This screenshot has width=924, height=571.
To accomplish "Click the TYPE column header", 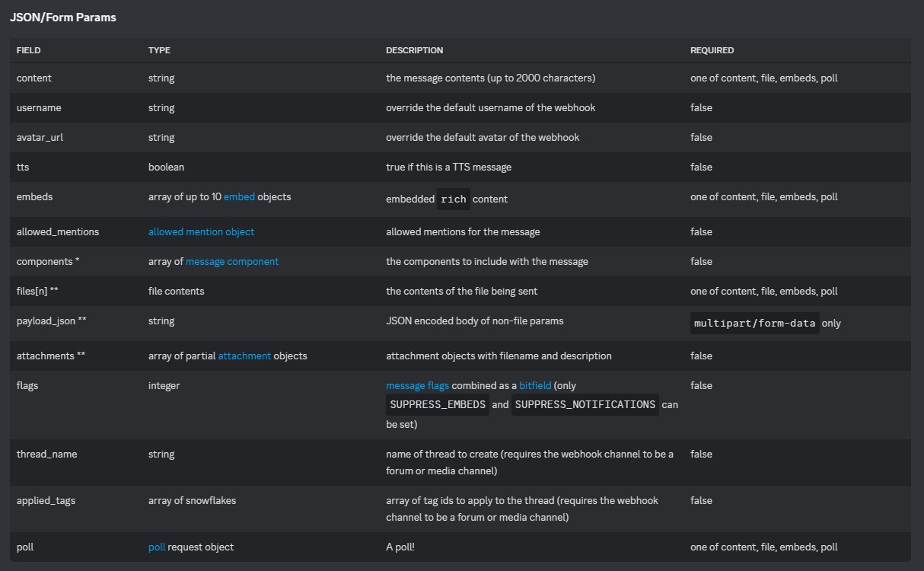I will (159, 50).
